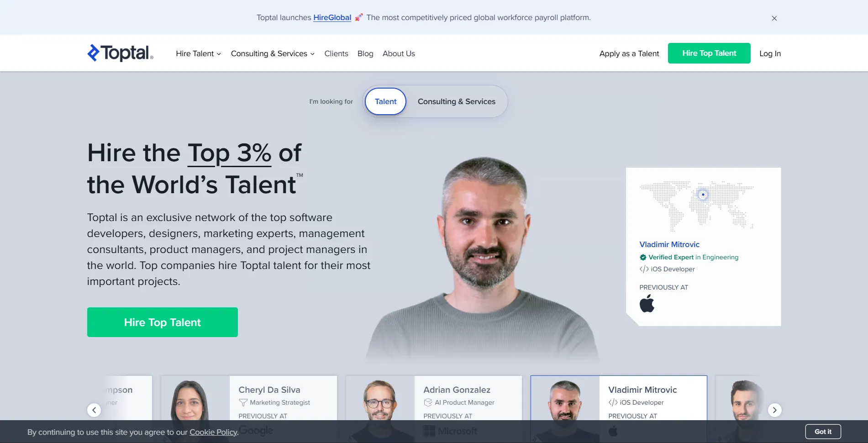The image size is (868, 443).
Task: Expand the Hire Talent dropdown menu
Action: pyautogui.click(x=199, y=53)
